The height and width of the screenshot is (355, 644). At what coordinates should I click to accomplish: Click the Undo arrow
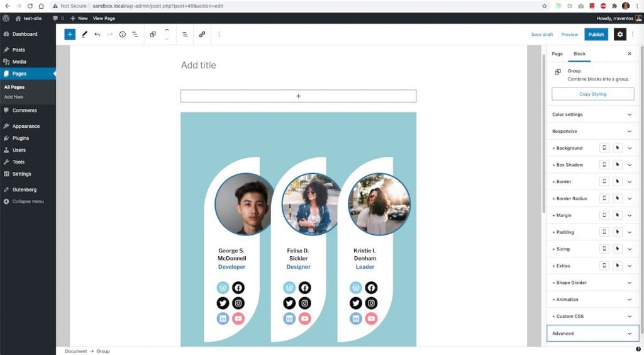[x=97, y=35]
